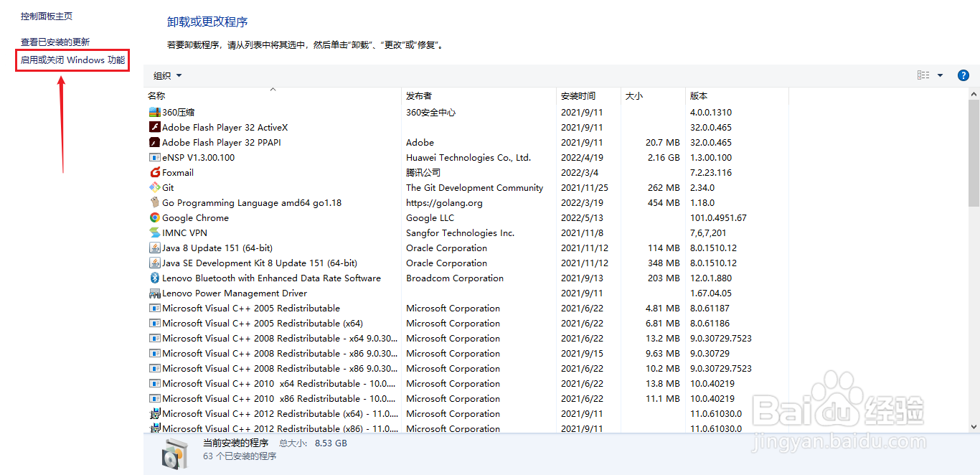Sort by the 发布者 column header
The width and height of the screenshot is (980, 475).
479,95
